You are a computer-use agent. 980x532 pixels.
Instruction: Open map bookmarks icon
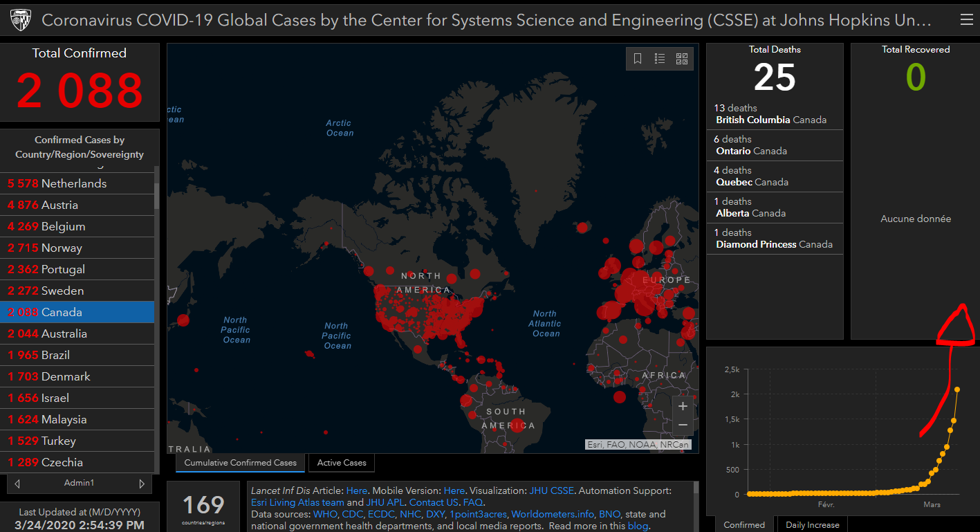[638, 59]
